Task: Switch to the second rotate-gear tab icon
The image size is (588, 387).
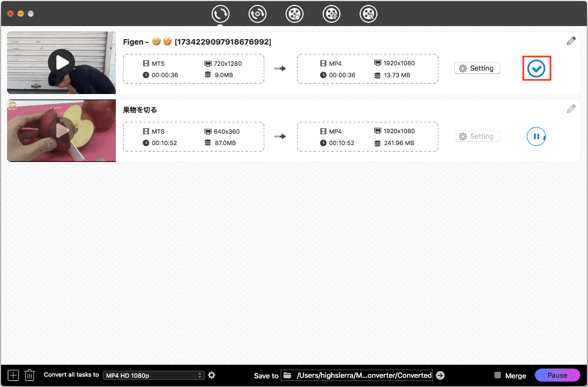Action: (257, 14)
